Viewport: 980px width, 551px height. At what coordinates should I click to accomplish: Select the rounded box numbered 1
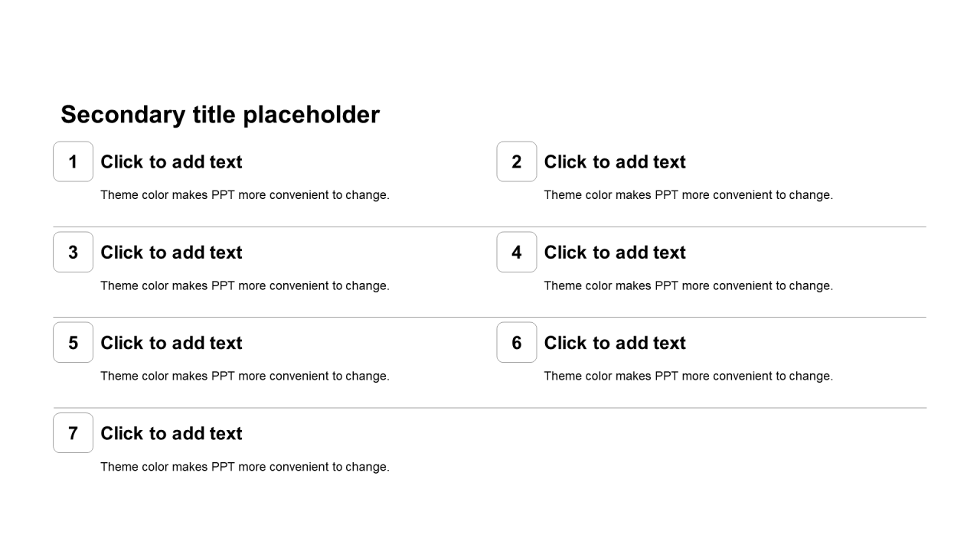click(x=73, y=161)
